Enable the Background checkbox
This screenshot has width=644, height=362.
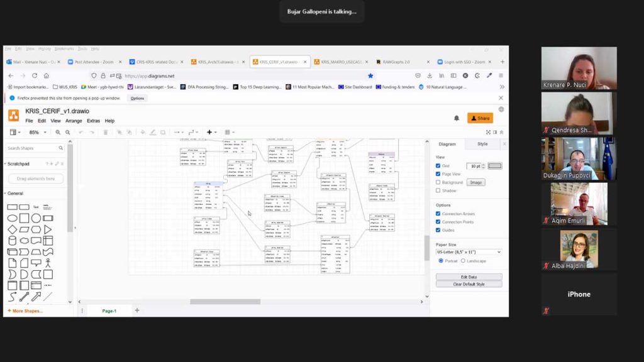(438, 182)
